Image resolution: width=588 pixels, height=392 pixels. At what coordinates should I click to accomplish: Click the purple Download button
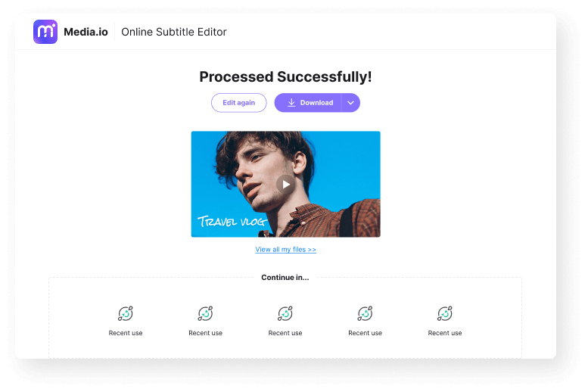tap(309, 103)
